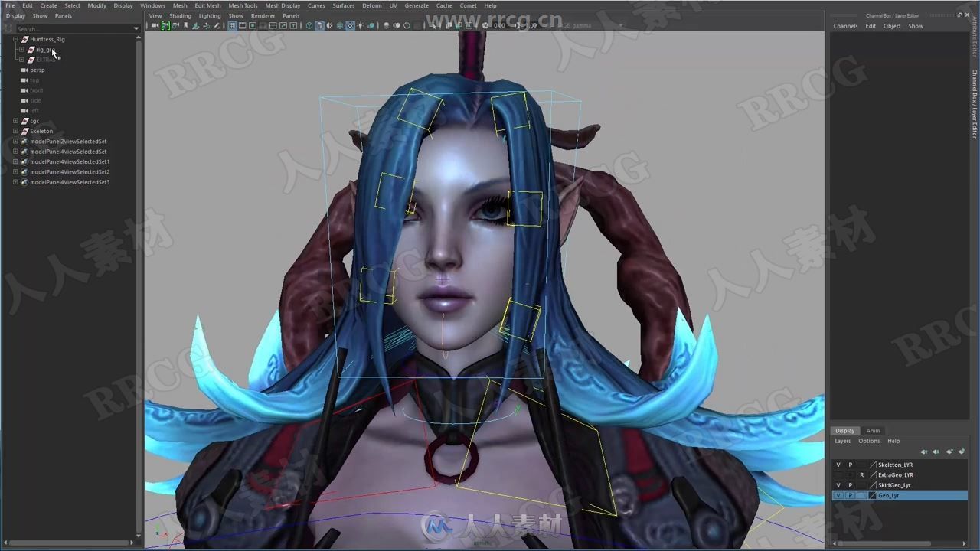Toggle the film gate icon
The image size is (980, 551).
tap(242, 25)
